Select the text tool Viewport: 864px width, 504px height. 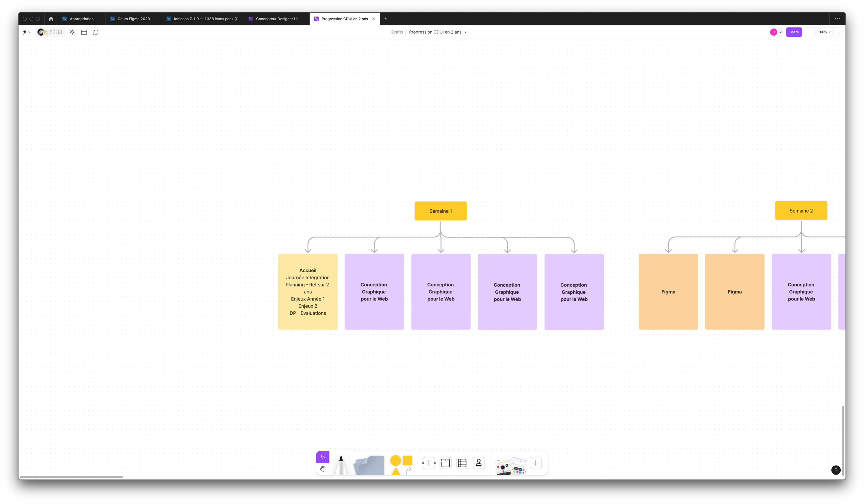[429, 463]
